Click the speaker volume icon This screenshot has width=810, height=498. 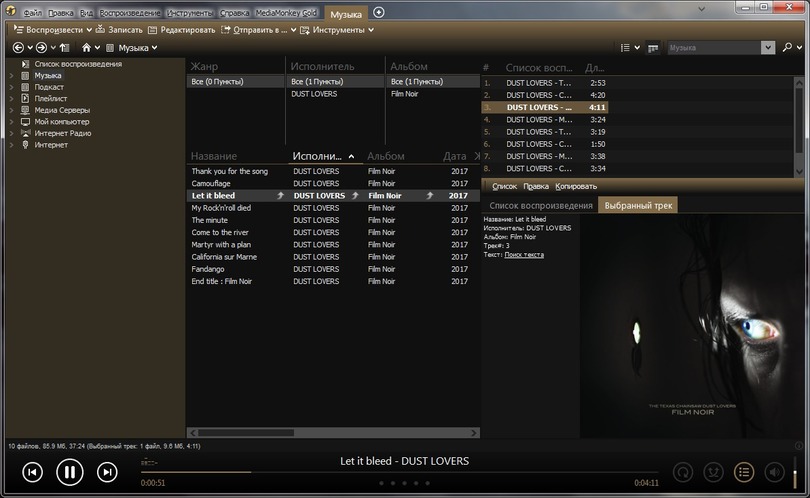[x=774, y=471]
